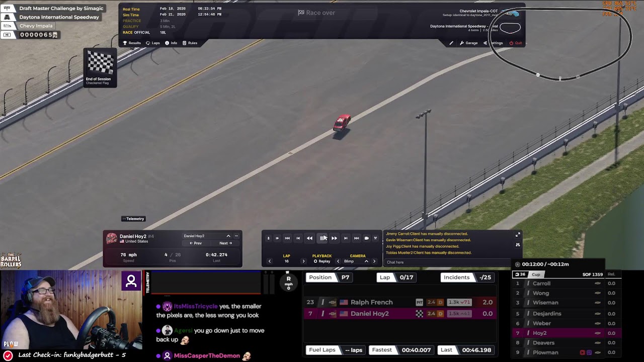644x362 pixels.
Task: Jump to the replay start
Action: click(287, 238)
